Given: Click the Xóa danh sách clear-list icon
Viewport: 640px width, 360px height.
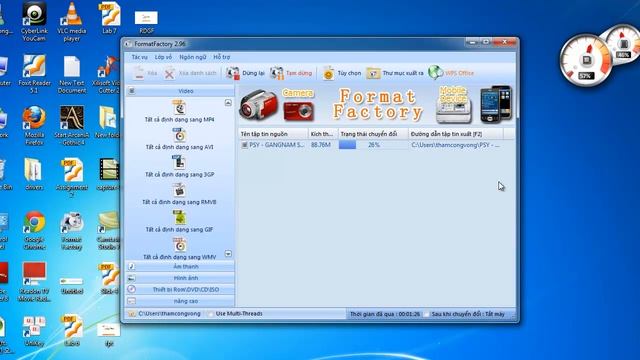Looking at the screenshot, I should click(169, 73).
